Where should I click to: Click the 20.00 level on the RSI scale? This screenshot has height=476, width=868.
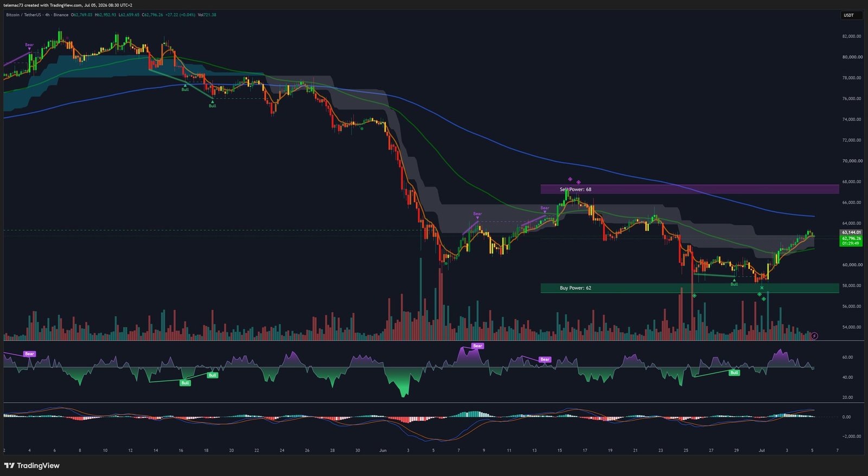coord(847,397)
